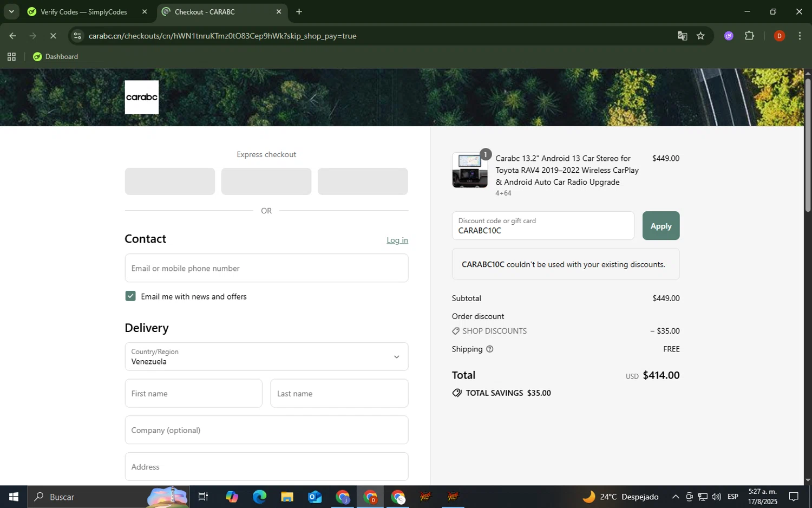Click the car stereo product thumbnail
This screenshot has width=812, height=508.
(x=470, y=170)
